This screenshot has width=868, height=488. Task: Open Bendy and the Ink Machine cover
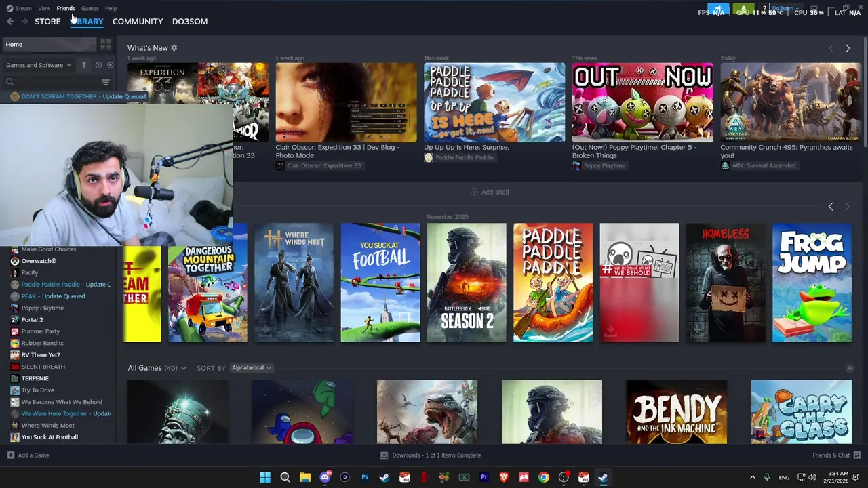(677, 412)
